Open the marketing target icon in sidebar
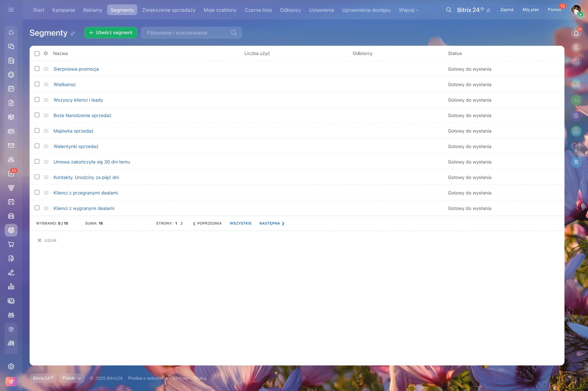The image size is (588, 391). (11, 230)
